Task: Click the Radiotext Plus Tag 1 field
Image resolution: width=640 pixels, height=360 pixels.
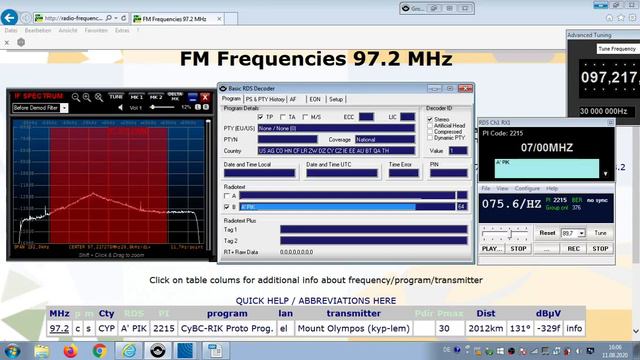Action: (x=373, y=229)
